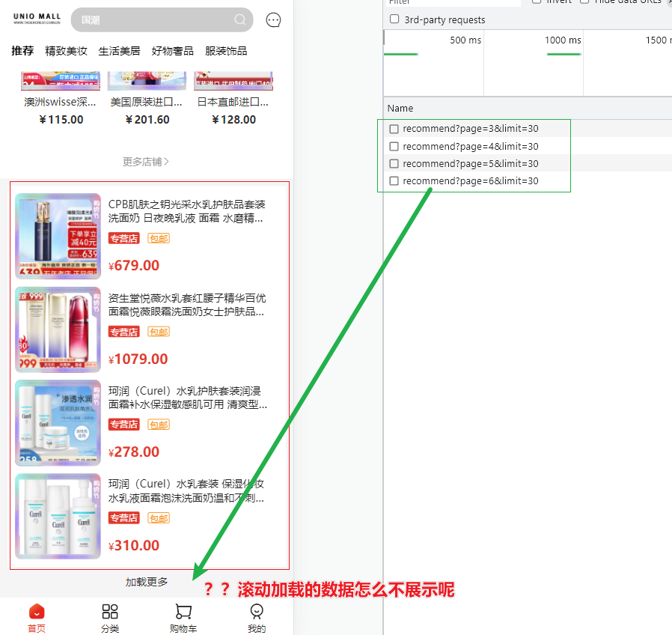This screenshot has width=672, height=635.
Task: Switch to the 推荐 tab
Action: click(x=22, y=51)
